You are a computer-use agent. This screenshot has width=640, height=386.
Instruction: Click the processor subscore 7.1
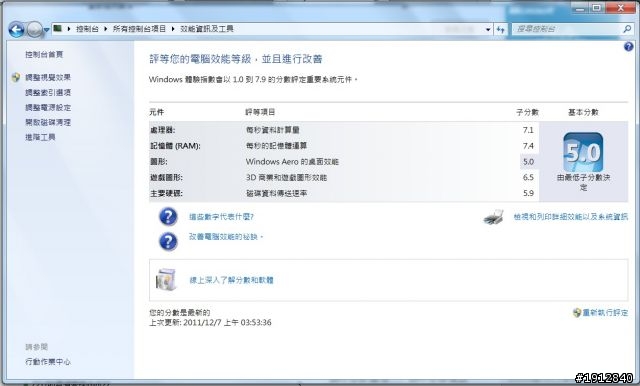528,130
